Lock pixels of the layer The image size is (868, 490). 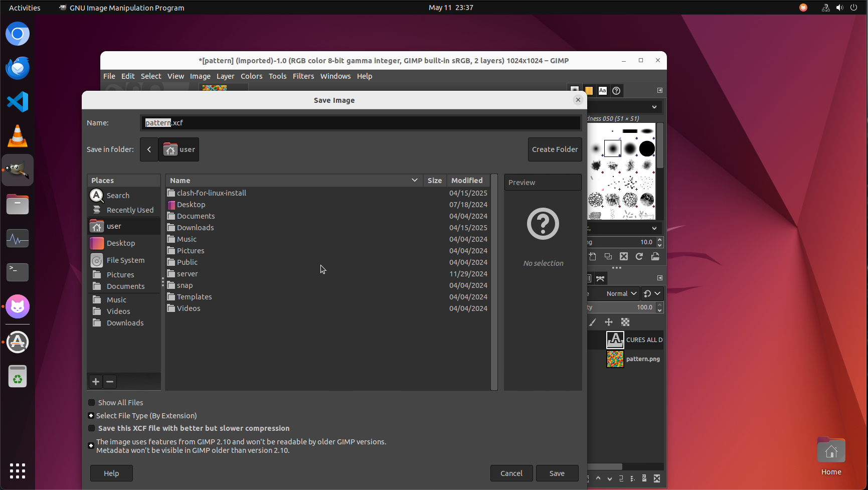point(593,322)
